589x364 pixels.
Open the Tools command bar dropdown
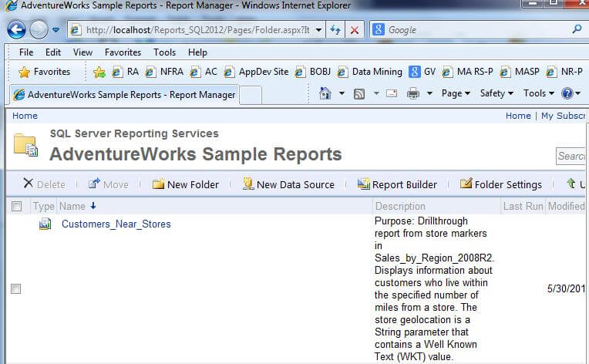(x=539, y=93)
